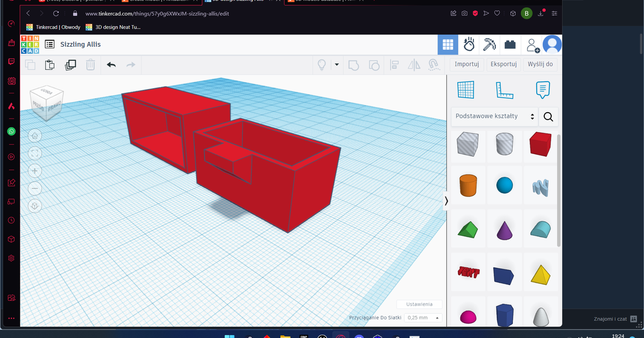644x338 pixels.
Task: Open Ustawienia above the snap setting
Action: tap(419, 304)
